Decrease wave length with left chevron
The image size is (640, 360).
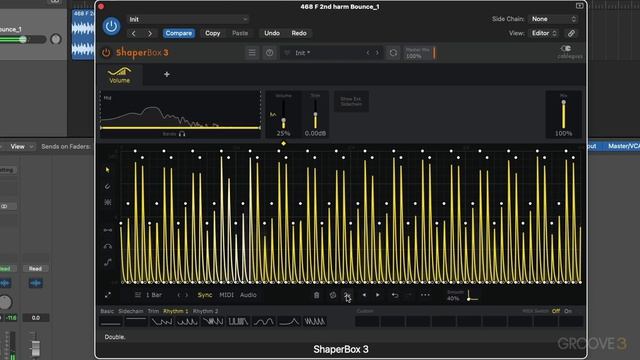pyautogui.click(x=178, y=295)
